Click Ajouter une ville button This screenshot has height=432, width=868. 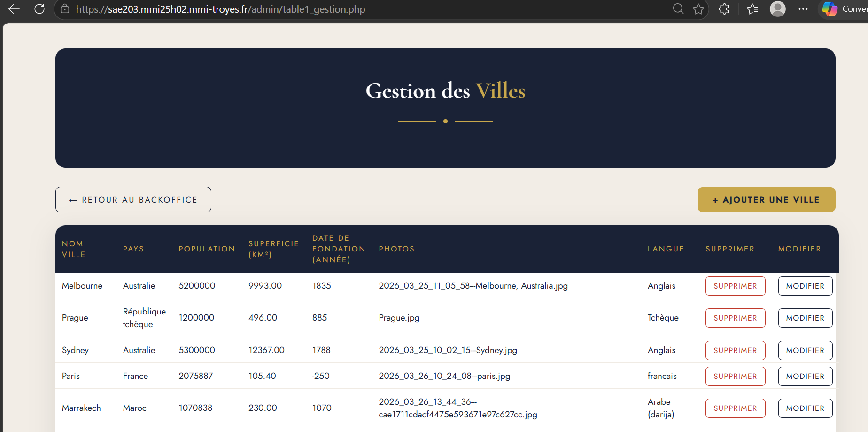tap(766, 200)
